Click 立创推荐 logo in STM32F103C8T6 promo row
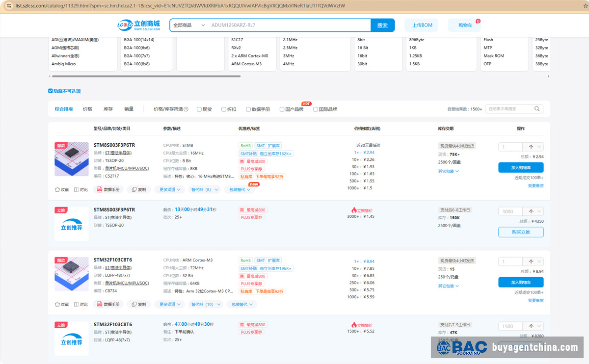The image size is (589, 364). coord(72,338)
